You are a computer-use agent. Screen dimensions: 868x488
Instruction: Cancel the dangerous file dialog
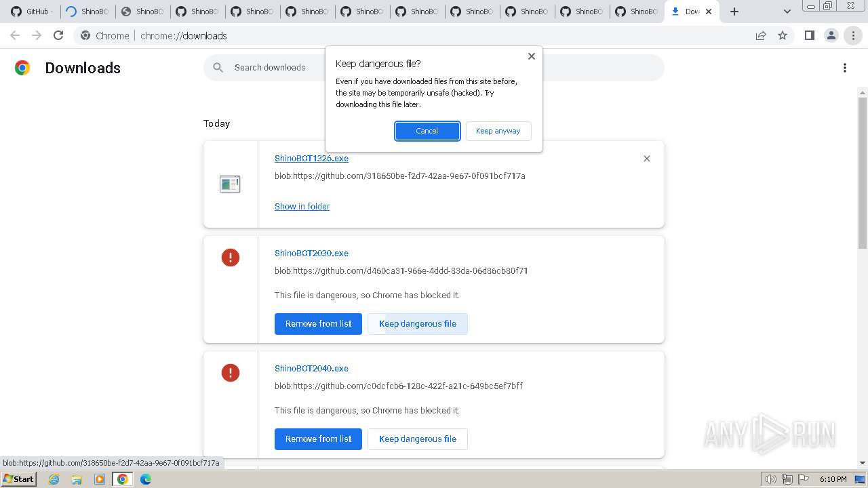427,131
